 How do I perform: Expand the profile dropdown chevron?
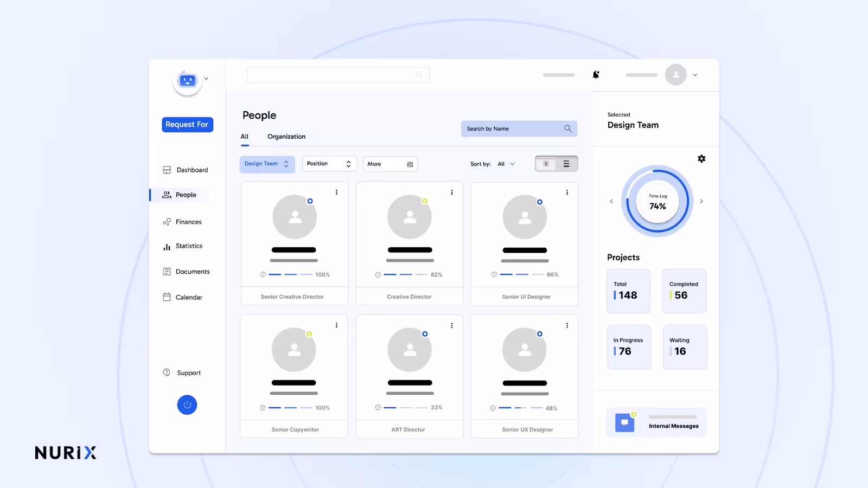tap(695, 75)
